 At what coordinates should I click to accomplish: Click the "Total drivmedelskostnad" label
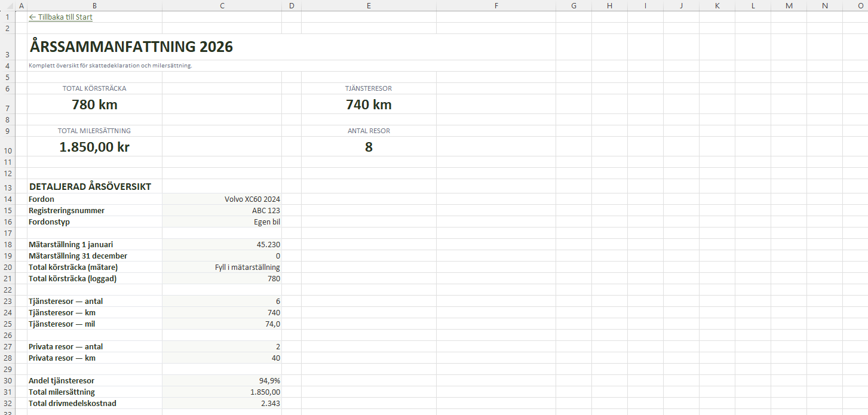click(72, 404)
